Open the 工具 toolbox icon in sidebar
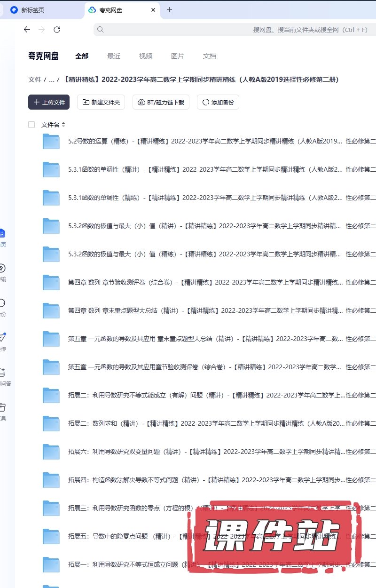 [2, 407]
